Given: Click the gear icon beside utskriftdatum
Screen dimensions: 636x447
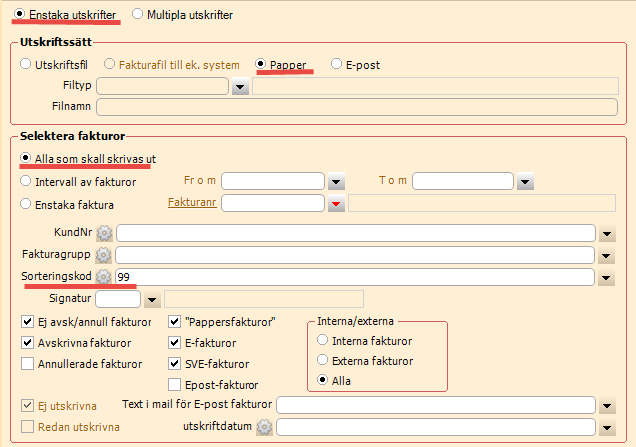Looking at the screenshot, I should (264, 427).
